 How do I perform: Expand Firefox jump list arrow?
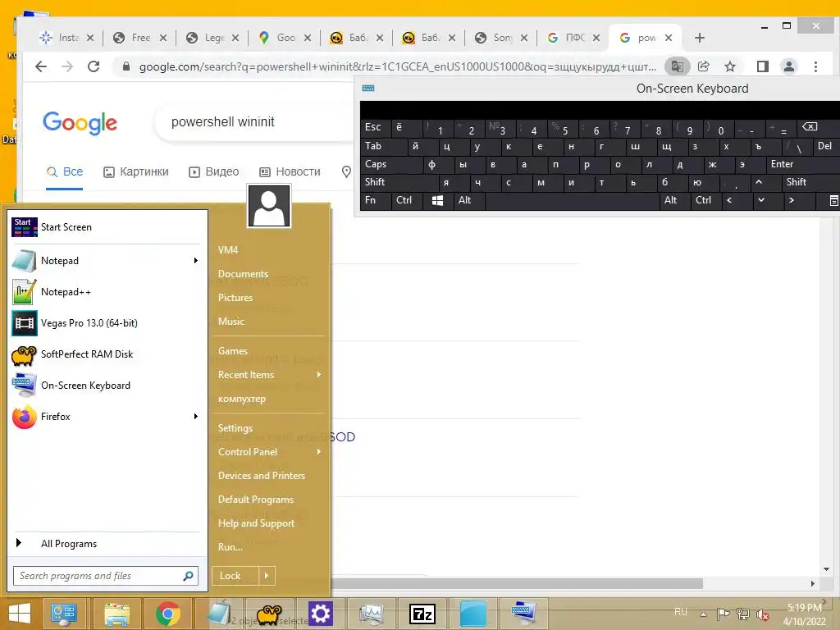pyautogui.click(x=196, y=416)
